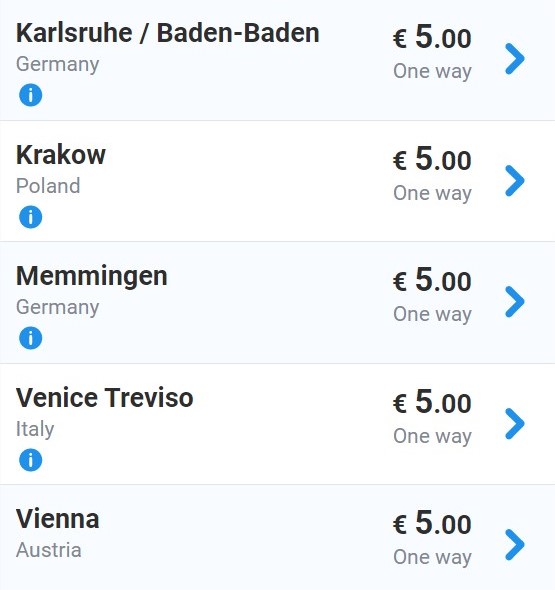Choose the Venice Treviso destination name
Image resolution: width=555 pixels, height=590 pixels.
coord(105,398)
